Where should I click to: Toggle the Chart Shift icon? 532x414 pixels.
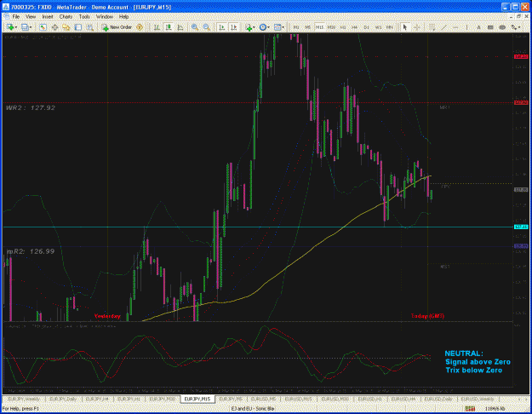pyautogui.click(x=234, y=27)
